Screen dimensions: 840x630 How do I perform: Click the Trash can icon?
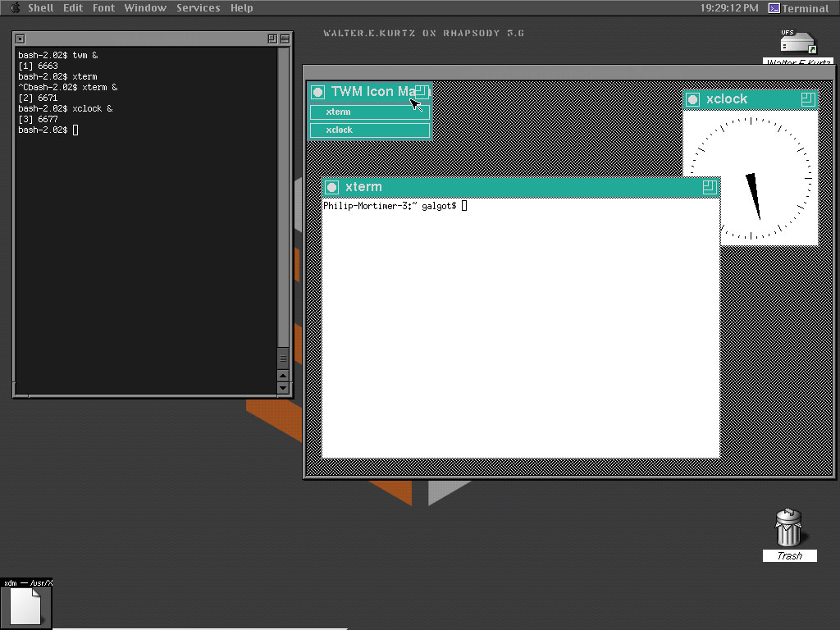coord(788,527)
